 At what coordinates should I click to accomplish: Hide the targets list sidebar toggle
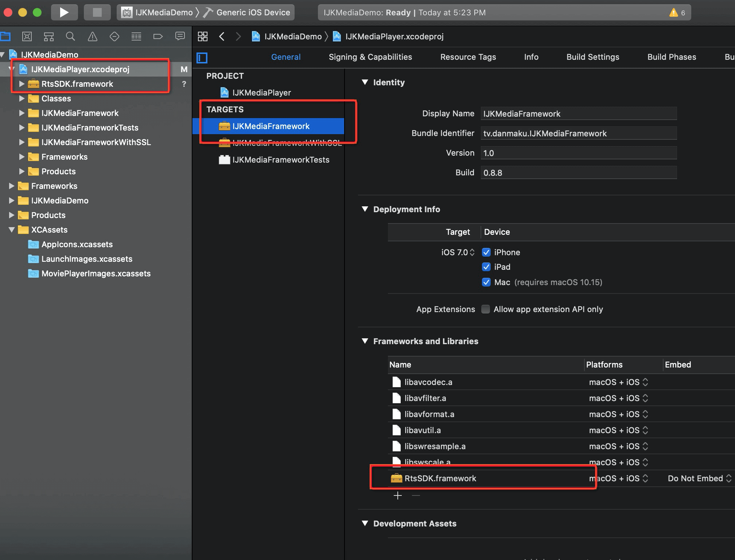point(202,58)
